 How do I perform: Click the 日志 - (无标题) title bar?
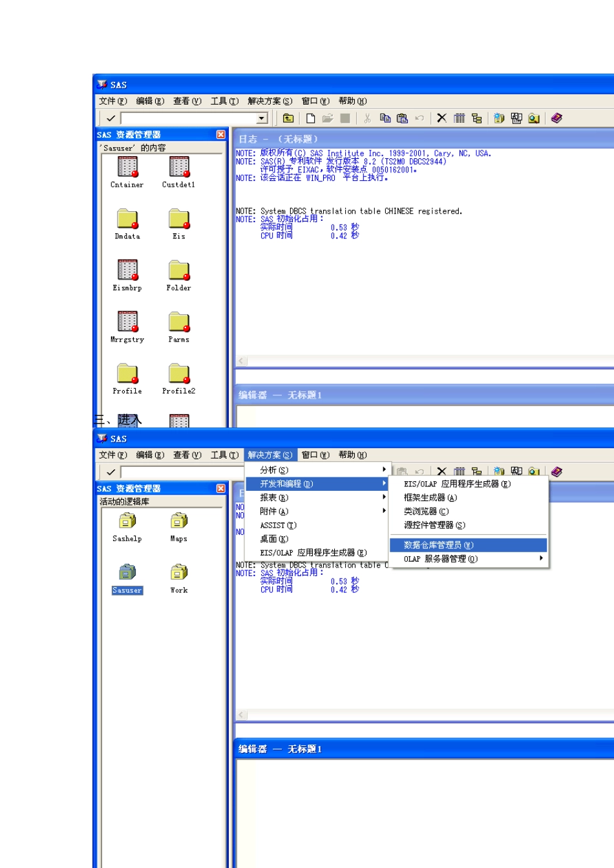424,139
